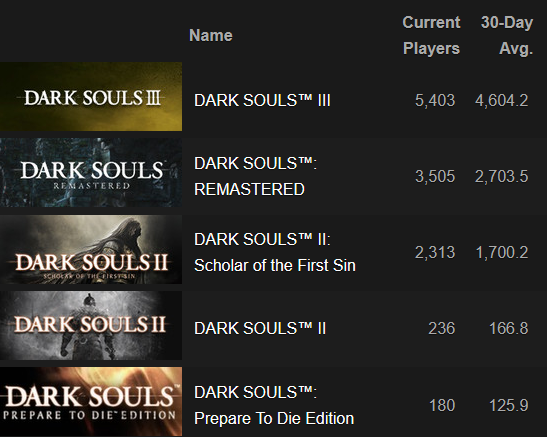Open the DARK SOULS™ III name link

click(x=262, y=100)
